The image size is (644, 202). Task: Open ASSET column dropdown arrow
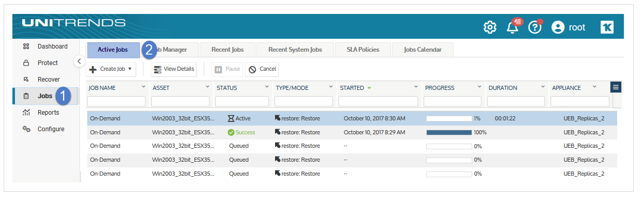click(207, 87)
